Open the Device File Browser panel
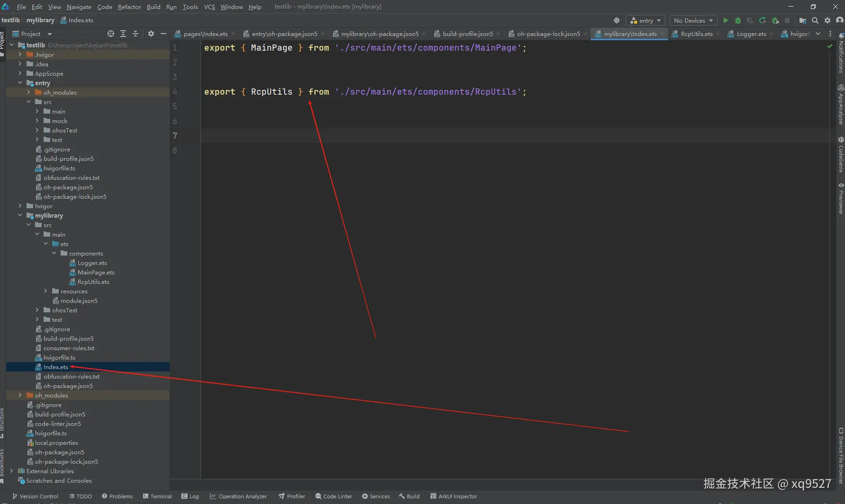The height and width of the screenshot is (504, 845). 841,456
